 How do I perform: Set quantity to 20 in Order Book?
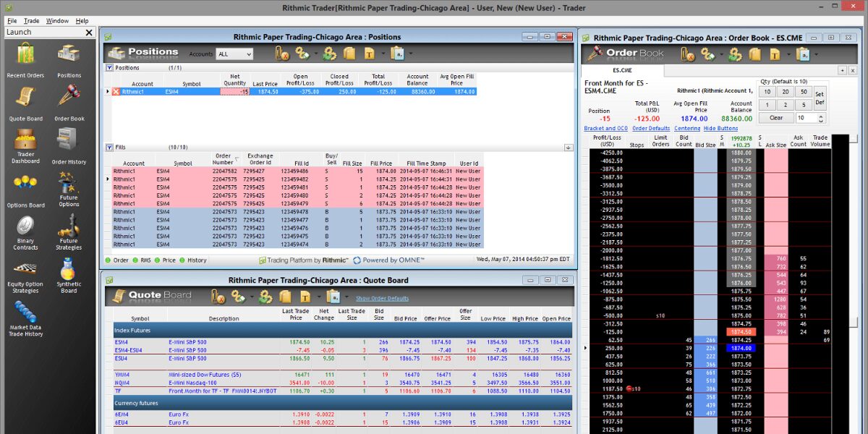click(x=785, y=92)
